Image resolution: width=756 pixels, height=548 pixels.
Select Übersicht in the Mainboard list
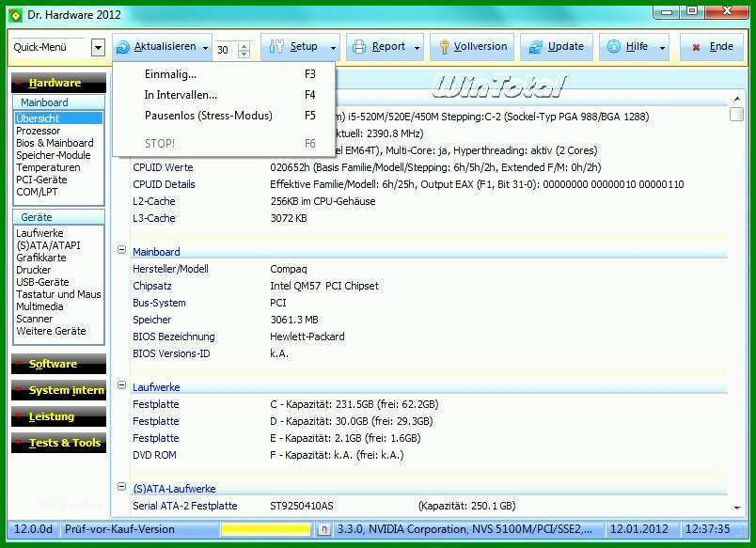(x=59, y=118)
